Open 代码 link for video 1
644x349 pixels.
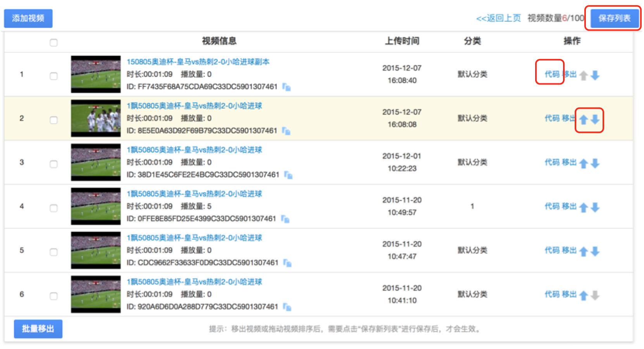(552, 74)
